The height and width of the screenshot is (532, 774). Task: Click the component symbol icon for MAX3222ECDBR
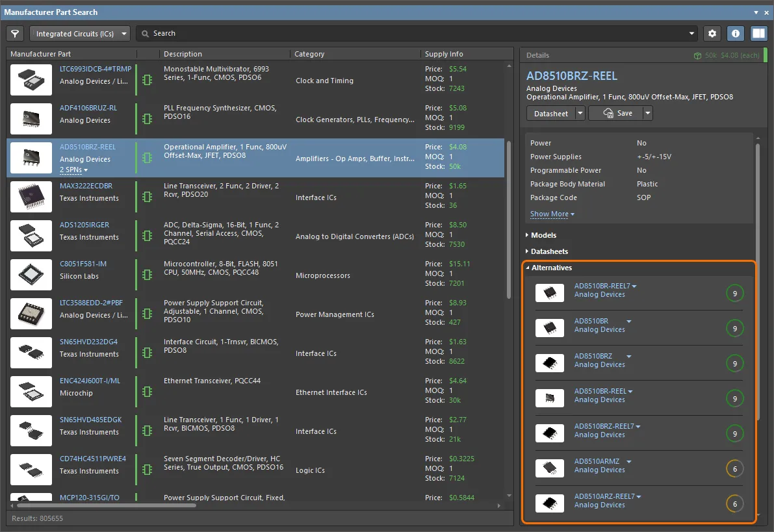147,196
